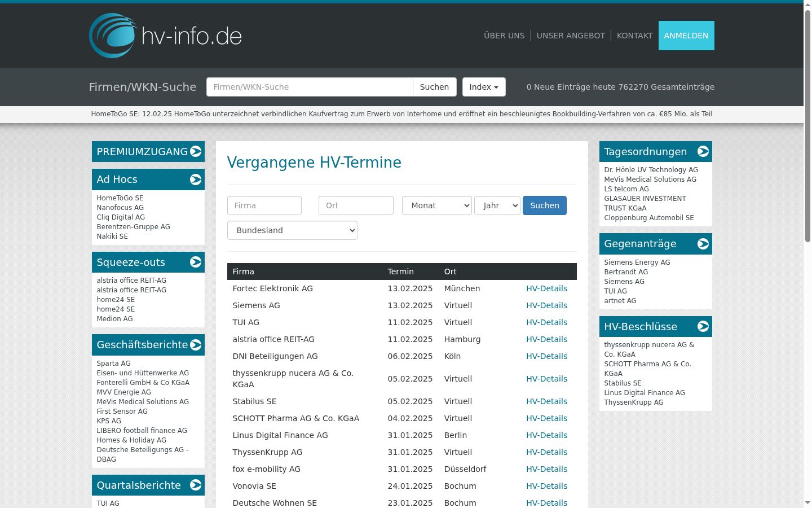Open the arrow icon beside PREMIUMZUGANG
This screenshot has height=508, width=812.
(x=196, y=151)
